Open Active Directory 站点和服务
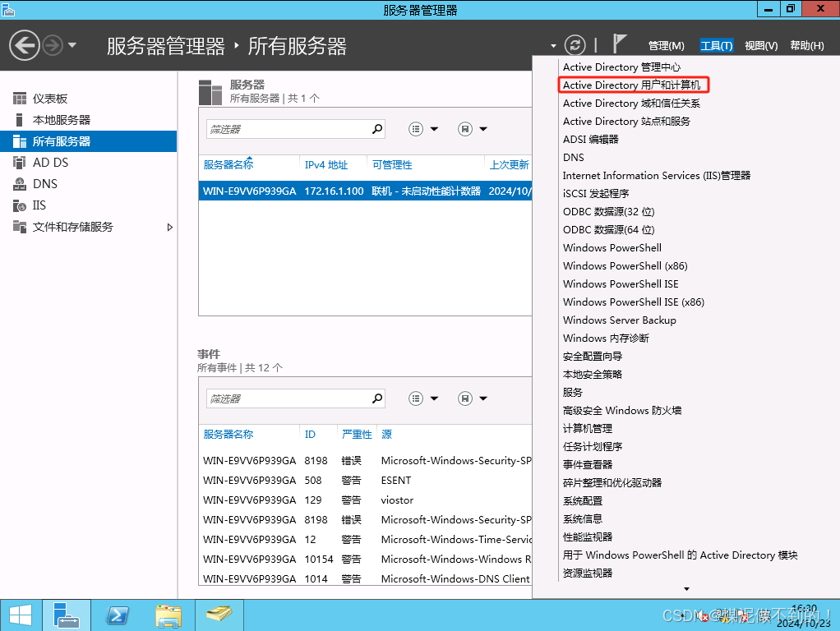Screen dimensions: 840x631 click(626, 122)
